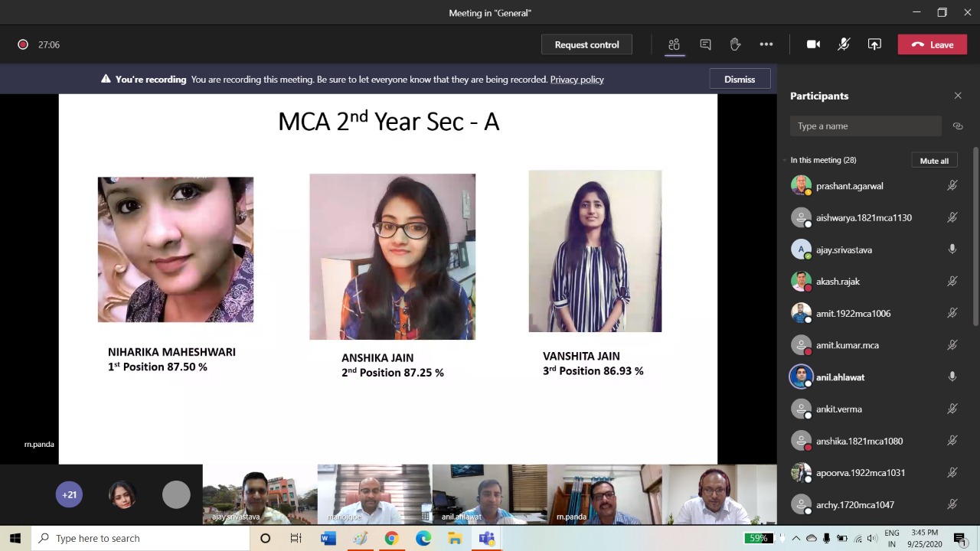980x551 pixels.
Task: Open the conversation chat icon
Action: (705, 44)
